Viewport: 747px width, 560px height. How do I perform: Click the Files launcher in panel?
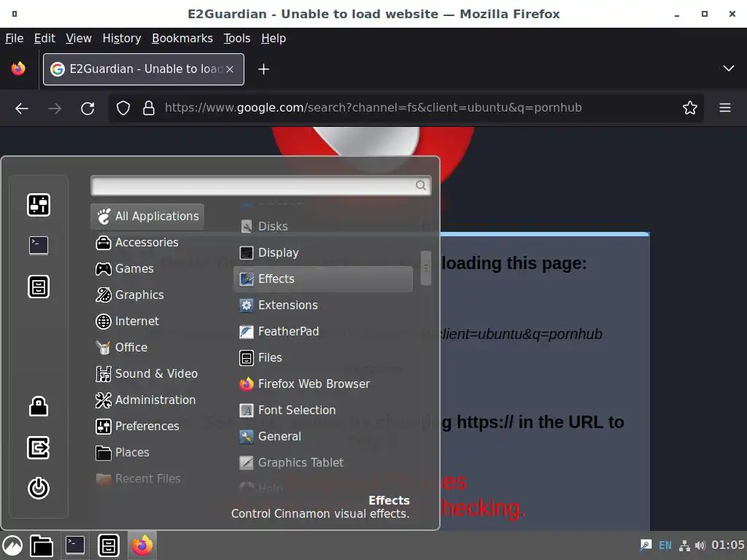[109, 545]
